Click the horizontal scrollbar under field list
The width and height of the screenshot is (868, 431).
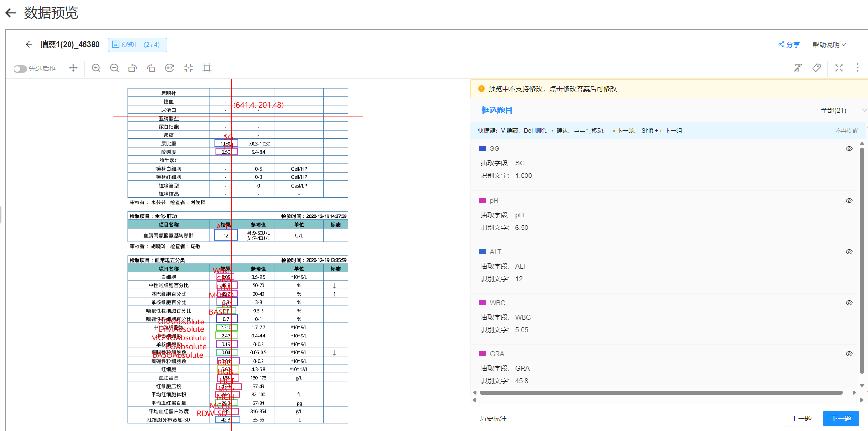pyautogui.click(x=661, y=392)
